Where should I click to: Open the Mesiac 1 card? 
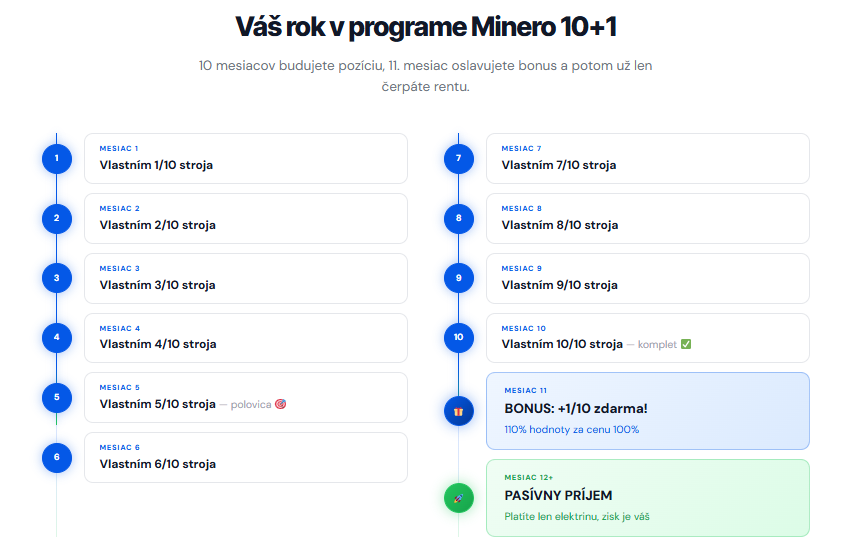[x=245, y=158]
